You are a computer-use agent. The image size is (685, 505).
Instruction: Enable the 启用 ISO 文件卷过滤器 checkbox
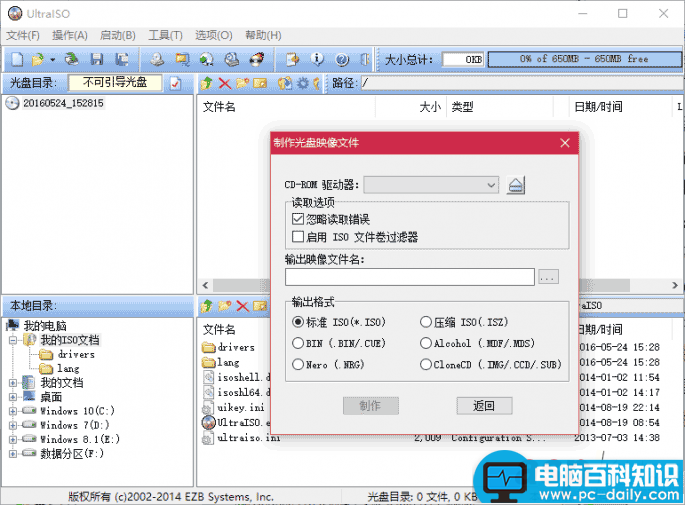pos(298,237)
